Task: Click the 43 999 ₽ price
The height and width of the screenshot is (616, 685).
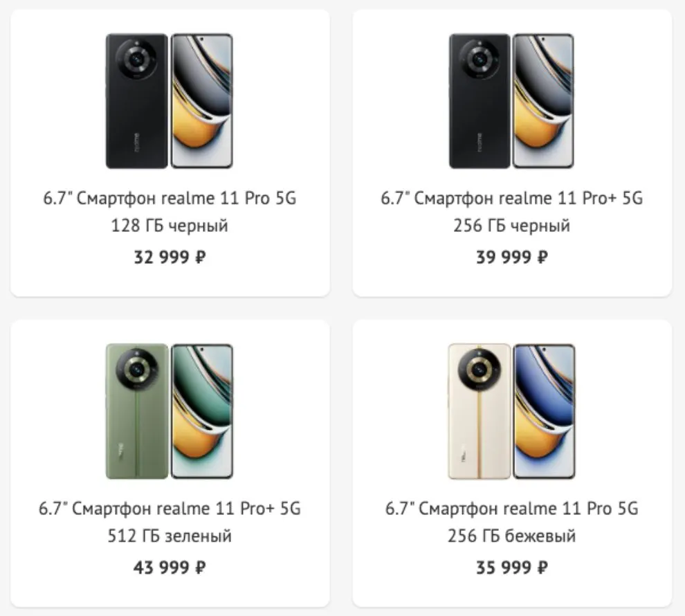Action: pyautogui.click(x=170, y=568)
